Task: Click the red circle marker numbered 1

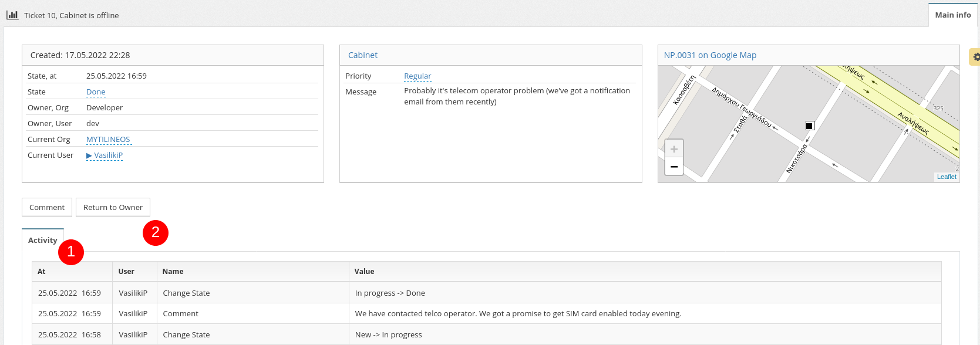Action: [x=71, y=252]
